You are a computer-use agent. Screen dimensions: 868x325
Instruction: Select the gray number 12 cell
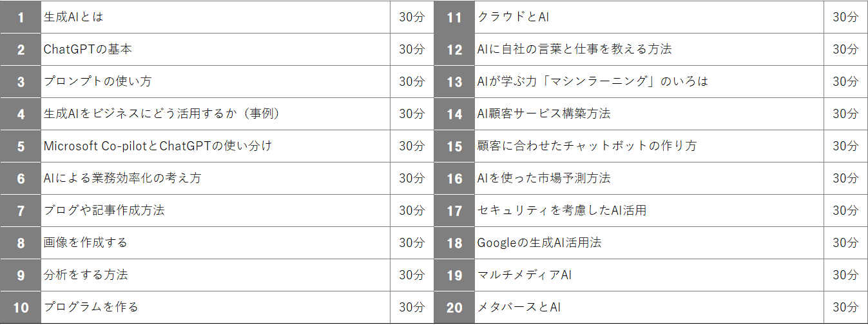tap(454, 50)
